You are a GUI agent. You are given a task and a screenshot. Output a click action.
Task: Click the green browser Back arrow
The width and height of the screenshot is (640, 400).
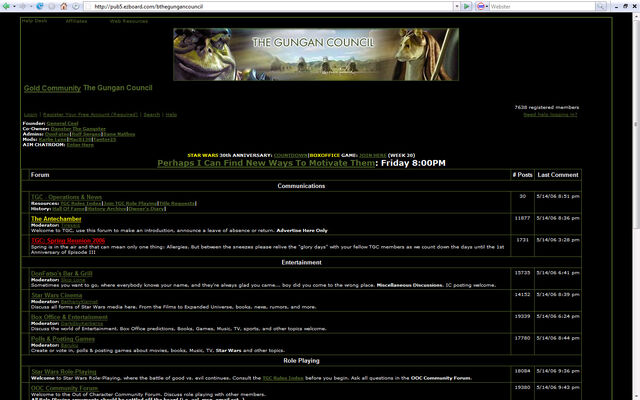[6, 6]
